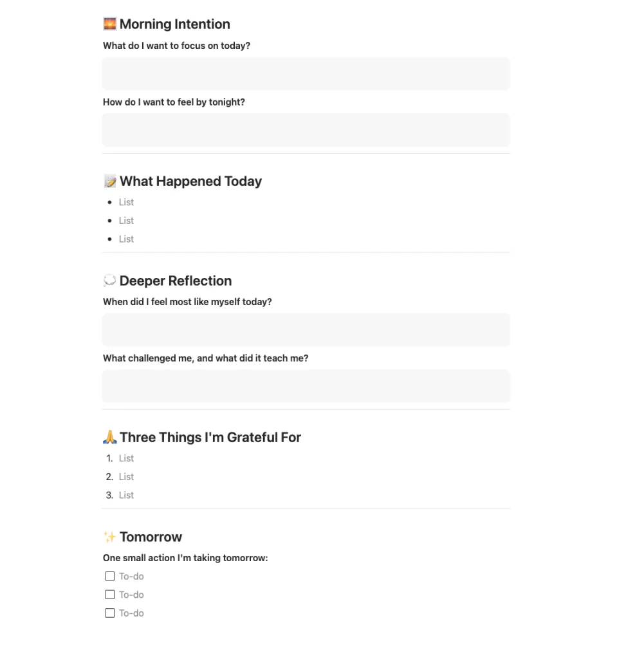Click the sunrise emoji icon on Morning Intention
The width and height of the screenshot is (644, 659).
109,24
